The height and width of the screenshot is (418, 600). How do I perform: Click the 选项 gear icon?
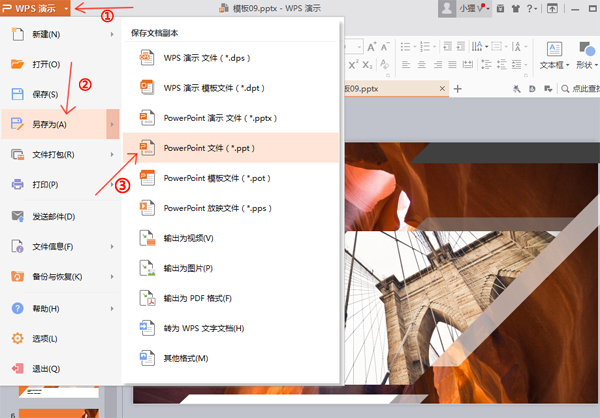click(x=17, y=338)
